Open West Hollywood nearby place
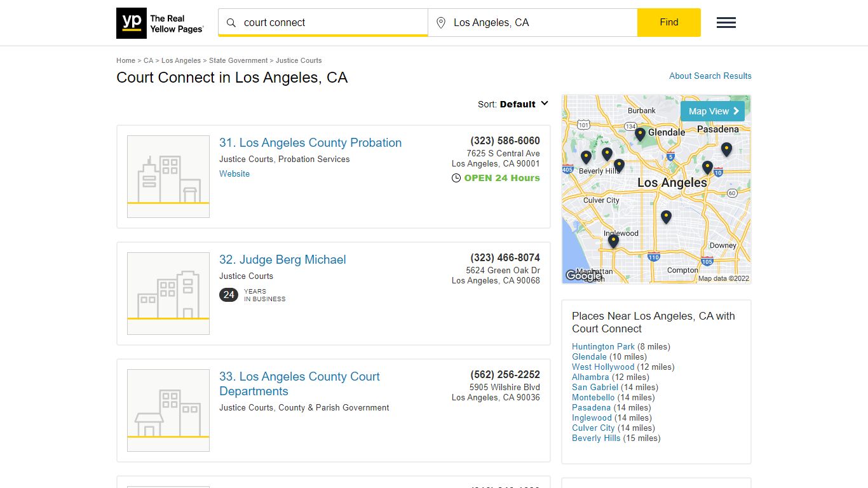The image size is (868, 488). click(603, 367)
